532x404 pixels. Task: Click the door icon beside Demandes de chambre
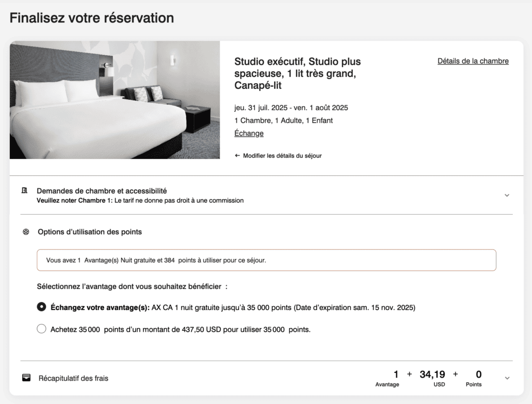click(24, 191)
